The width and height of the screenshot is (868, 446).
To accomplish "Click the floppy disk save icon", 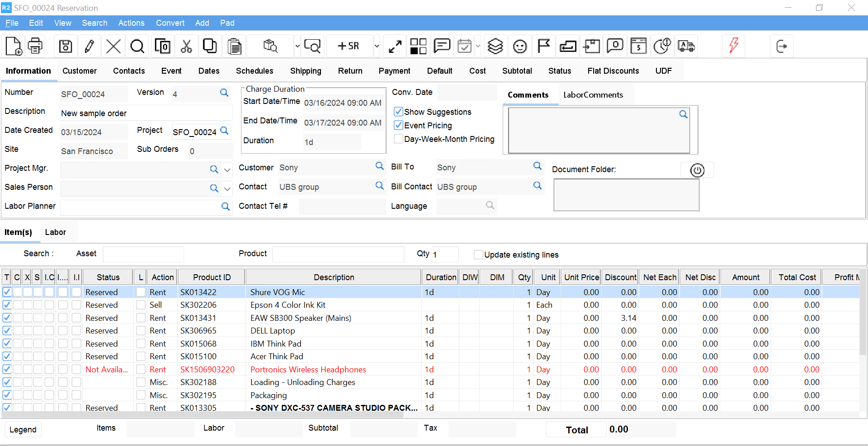I will click(66, 46).
